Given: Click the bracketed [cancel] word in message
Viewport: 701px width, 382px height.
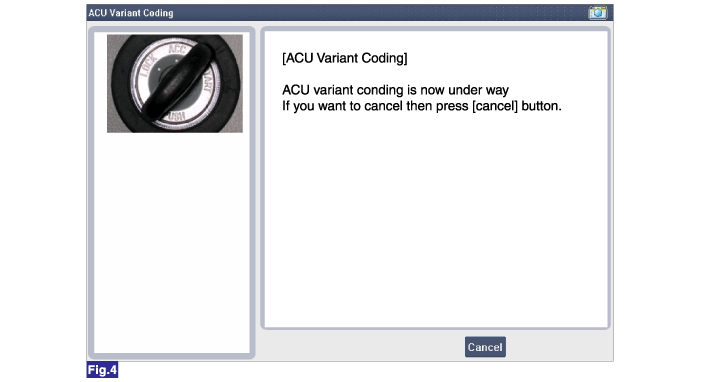Looking at the screenshot, I should tap(495, 106).
